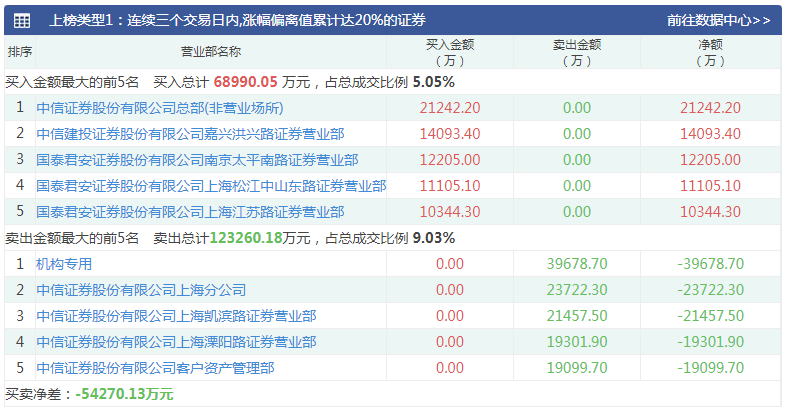
Task: Select net value -19301.90 cell
Action: point(710,342)
